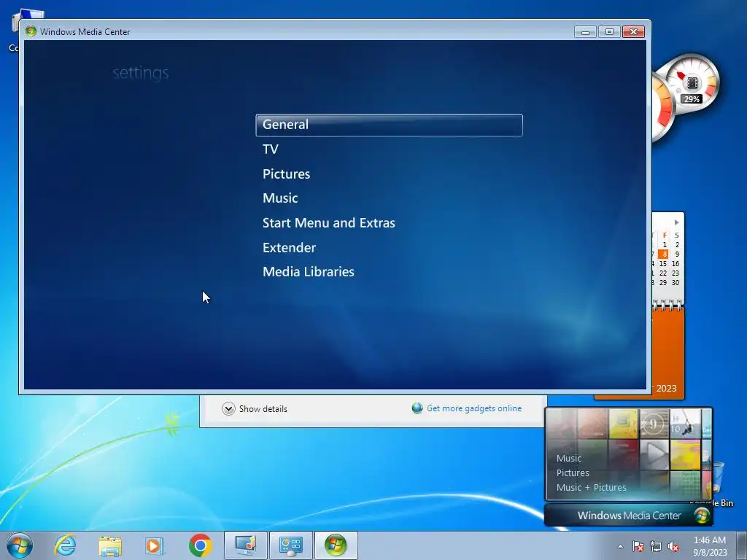The width and height of the screenshot is (747, 560).
Task: Switch to Personalization window taskbar button
Action: pos(246,545)
